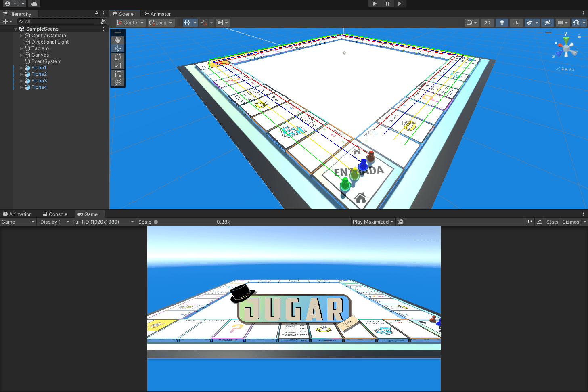Toggle 2D view mode
The height and width of the screenshot is (392, 588).
488,23
